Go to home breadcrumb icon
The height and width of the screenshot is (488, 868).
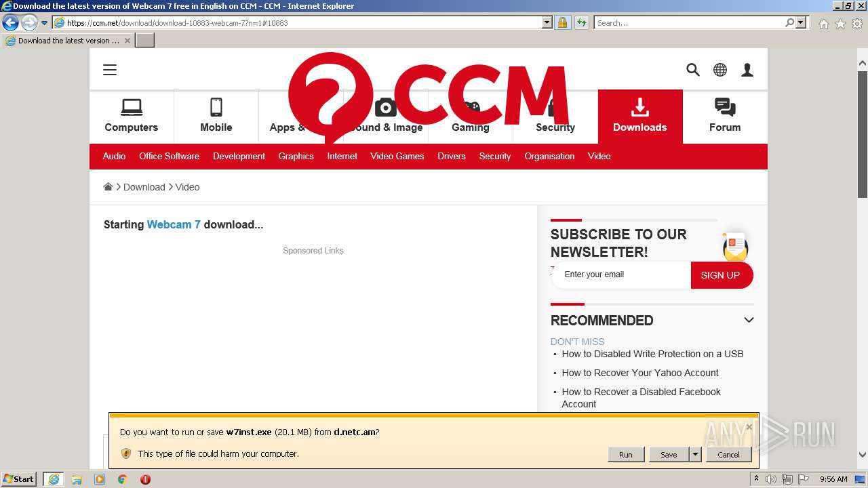[x=108, y=186]
